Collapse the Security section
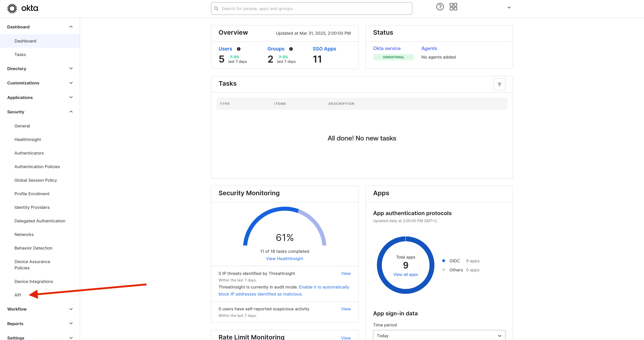Screen dimensions: 644x340 [40, 112]
